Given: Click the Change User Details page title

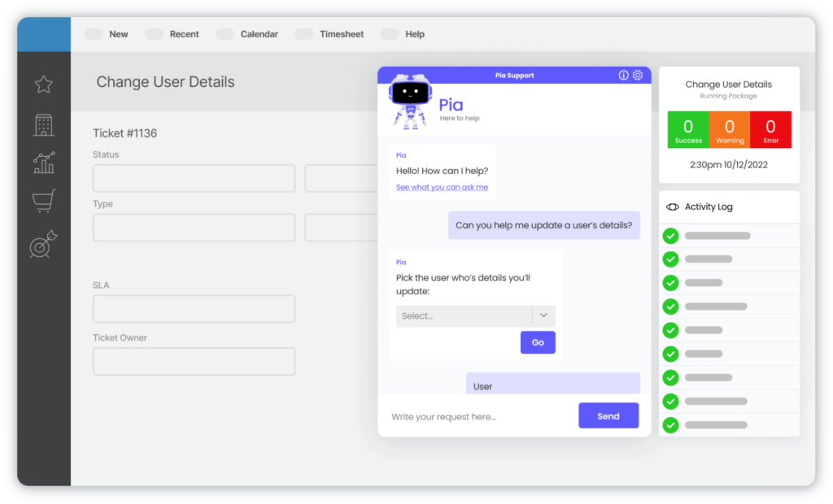Looking at the screenshot, I should (165, 82).
